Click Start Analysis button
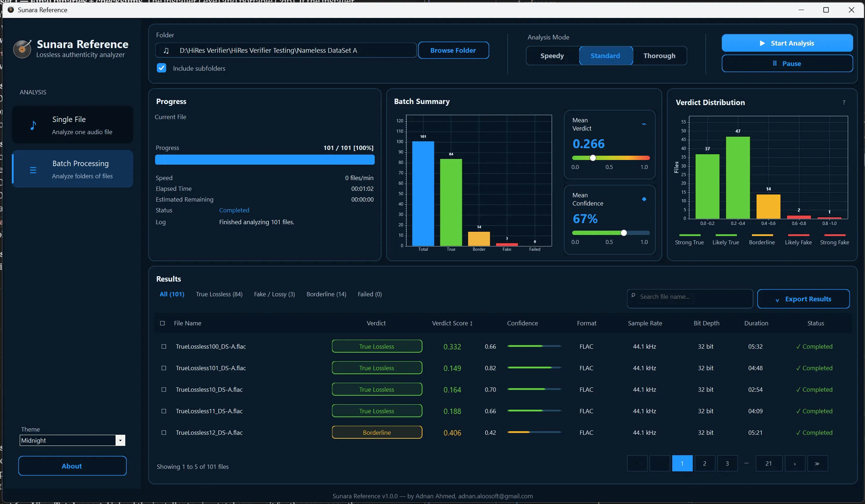Screen dimensions: 865x504 (x=787, y=43)
